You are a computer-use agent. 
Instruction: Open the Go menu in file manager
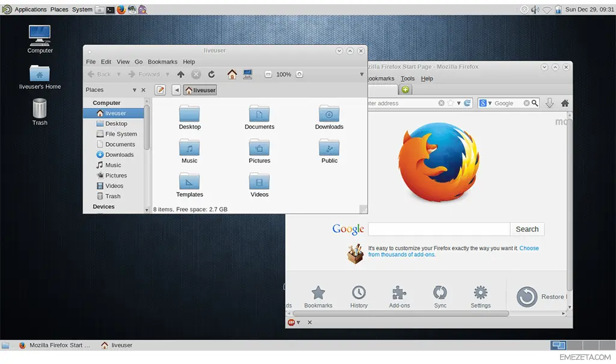(139, 62)
